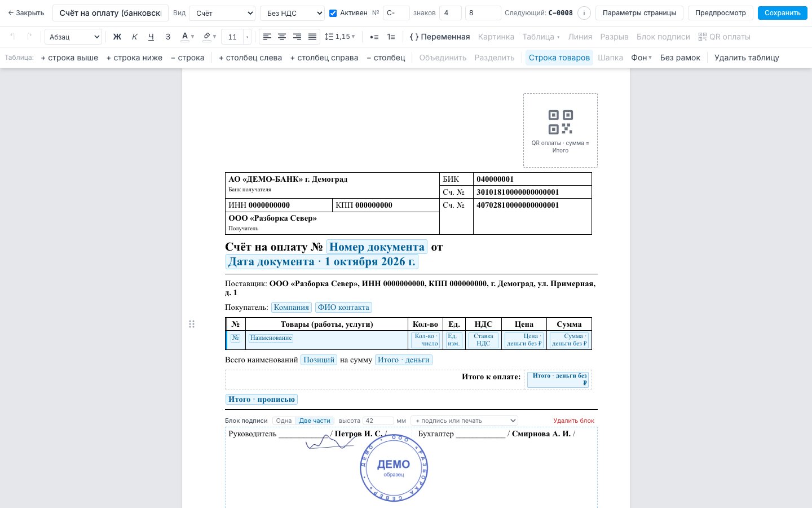This screenshot has height=508, width=812.
Task: Toggle the Строка товаров option
Action: pyautogui.click(x=559, y=58)
